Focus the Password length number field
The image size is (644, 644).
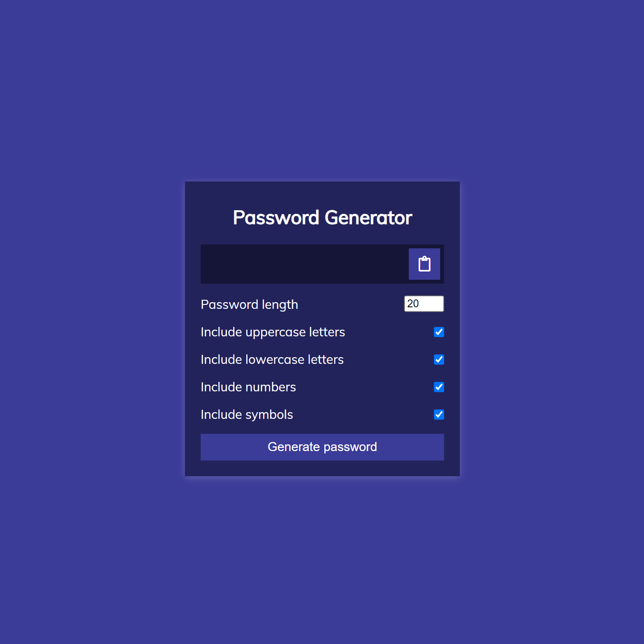click(424, 304)
